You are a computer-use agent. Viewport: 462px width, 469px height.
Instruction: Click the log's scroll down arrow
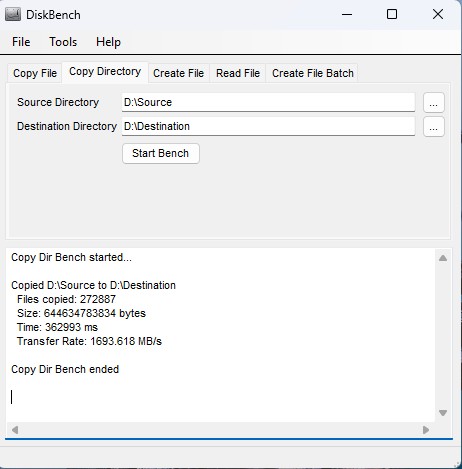[443, 413]
